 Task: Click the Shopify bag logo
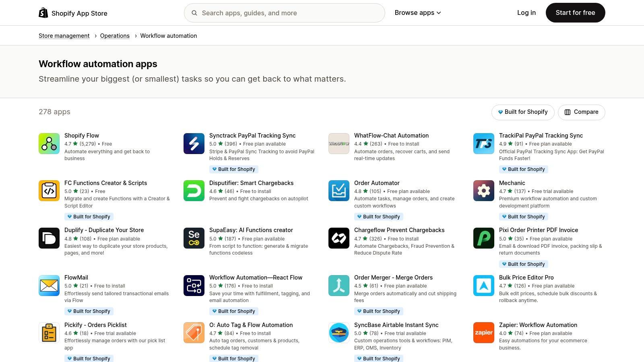(43, 12)
